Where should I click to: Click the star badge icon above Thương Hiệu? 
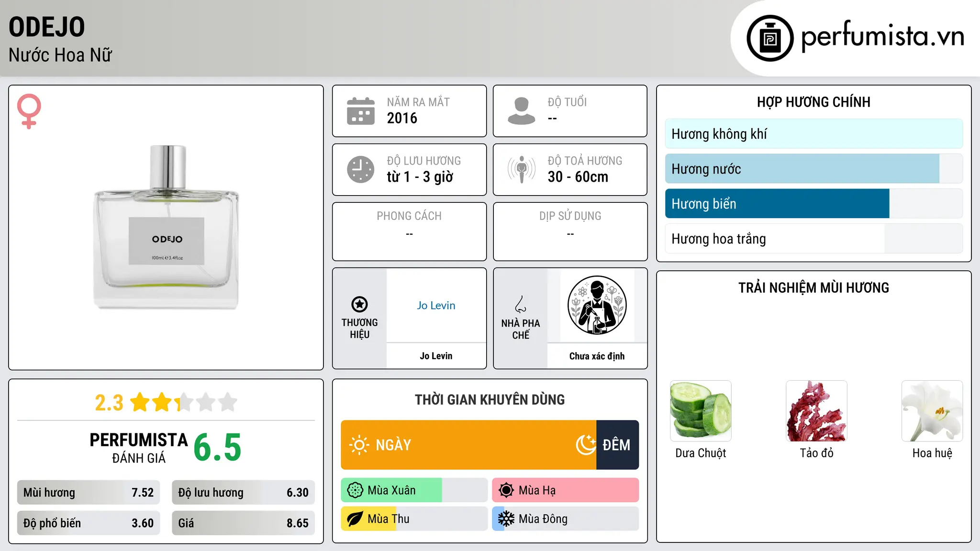tap(359, 304)
